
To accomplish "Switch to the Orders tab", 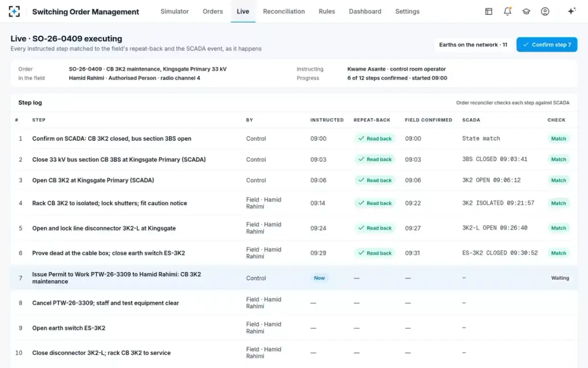I will 213,11.
